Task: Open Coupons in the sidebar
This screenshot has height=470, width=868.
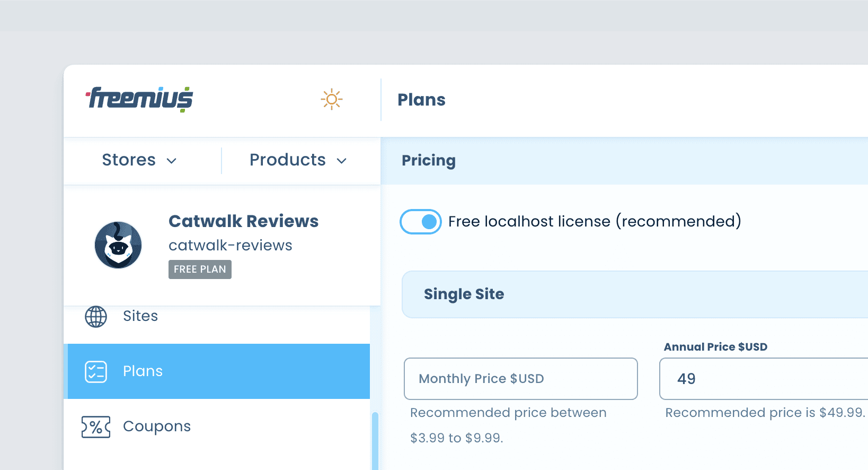Action: point(217,427)
